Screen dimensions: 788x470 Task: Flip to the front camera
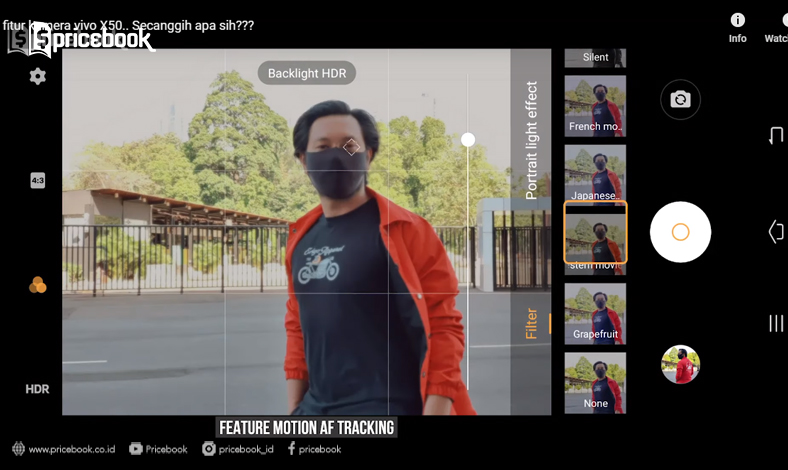tap(680, 100)
